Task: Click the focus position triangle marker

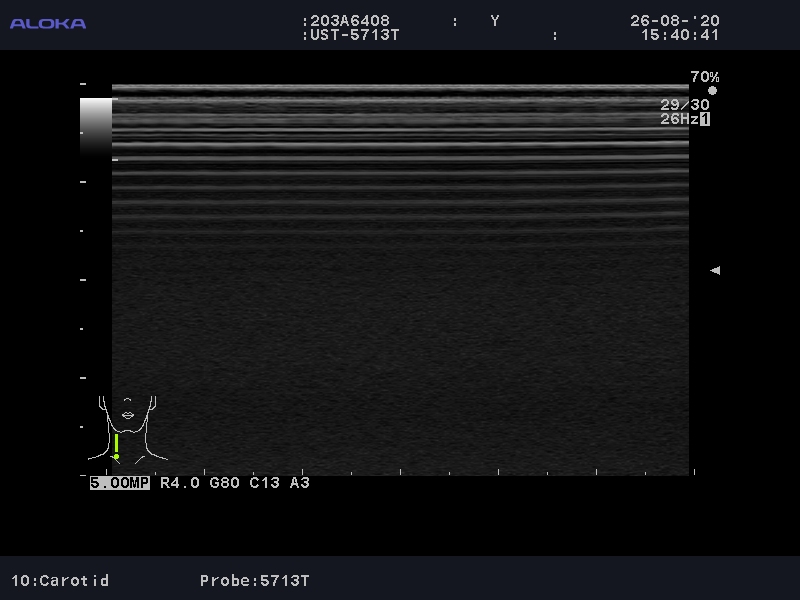Action: click(x=714, y=270)
